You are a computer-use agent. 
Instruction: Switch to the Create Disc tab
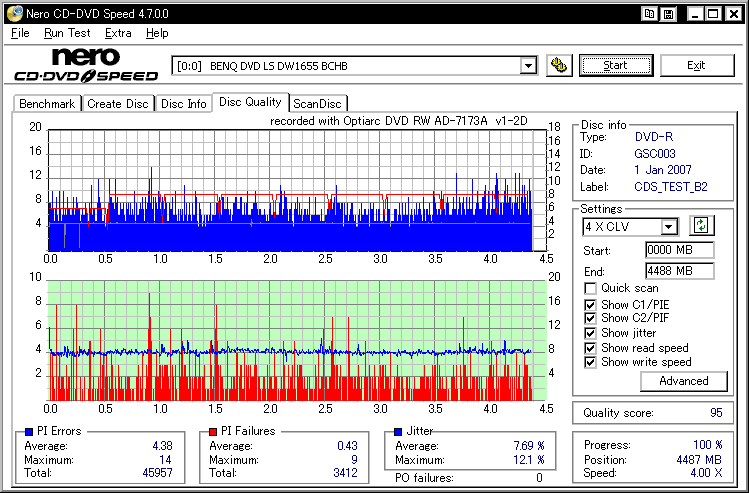(x=118, y=104)
